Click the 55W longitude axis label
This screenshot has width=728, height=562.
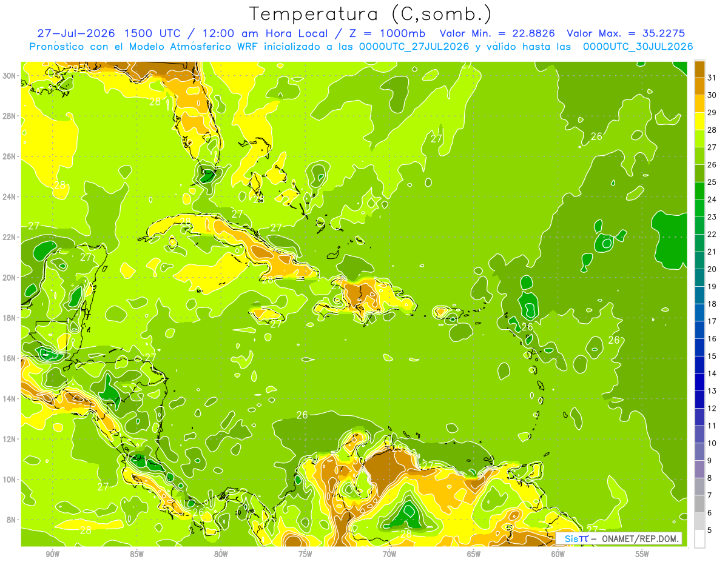click(642, 554)
